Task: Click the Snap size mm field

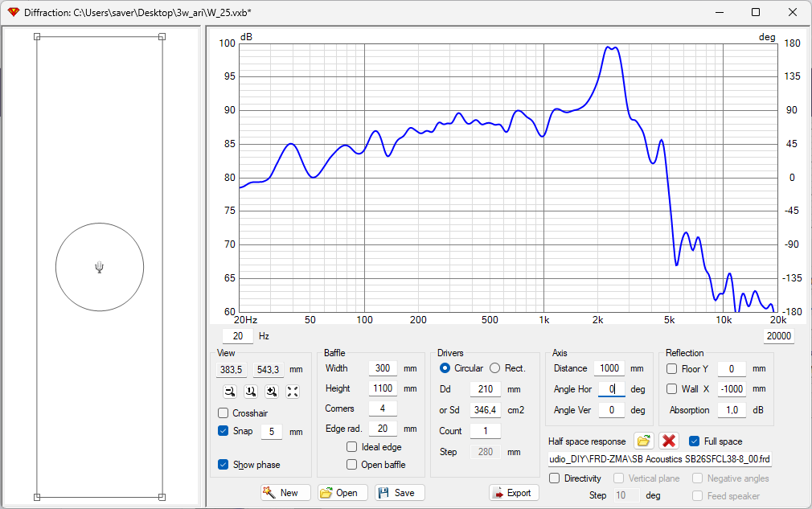Action: tap(272, 431)
